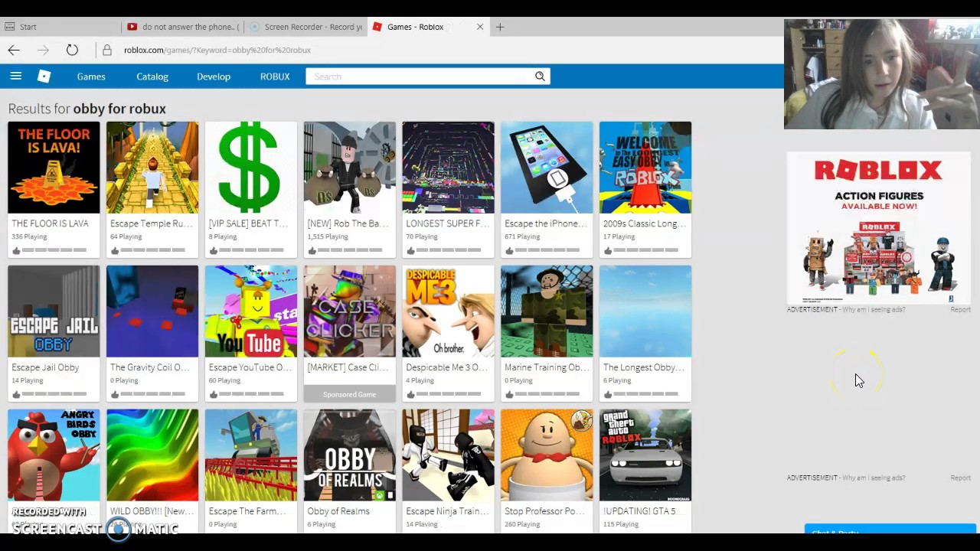980x551 pixels.
Task: Click the rating bar under Escape Jail Obby
Action: click(54, 394)
